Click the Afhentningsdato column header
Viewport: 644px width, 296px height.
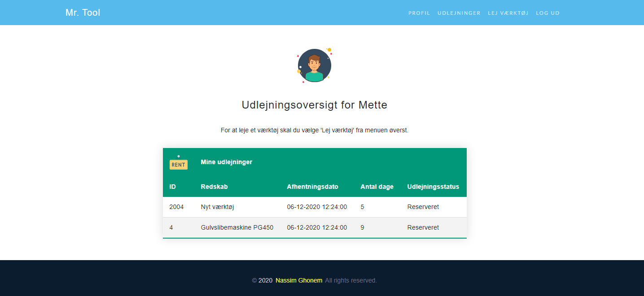click(x=312, y=187)
